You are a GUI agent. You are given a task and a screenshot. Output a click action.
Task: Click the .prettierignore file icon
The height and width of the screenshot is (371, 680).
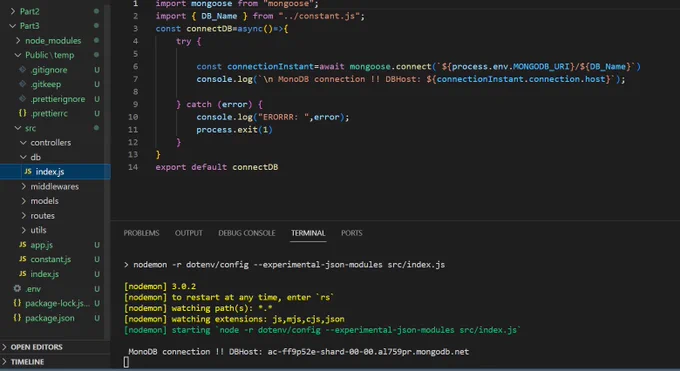pos(23,98)
